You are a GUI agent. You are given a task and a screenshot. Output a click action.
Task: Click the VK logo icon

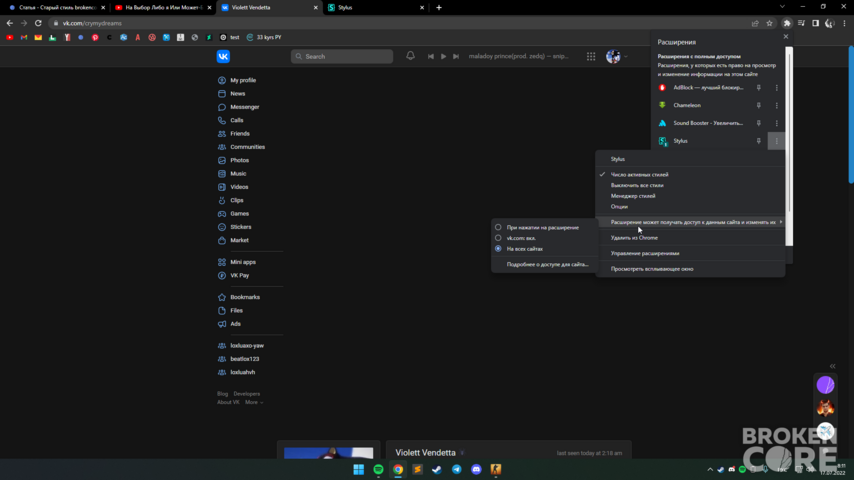pyautogui.click(x=223, y=56)
